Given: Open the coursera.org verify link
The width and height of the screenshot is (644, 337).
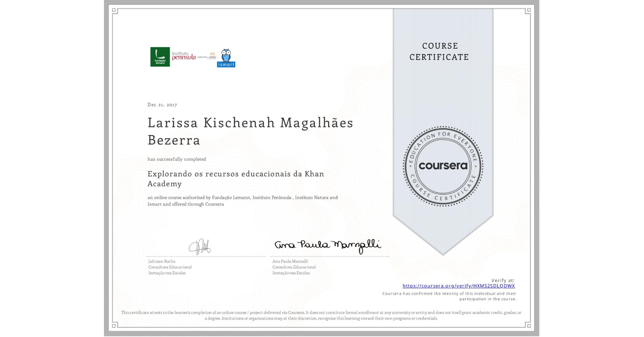Looking at the screenshot, I should point(459,286).
